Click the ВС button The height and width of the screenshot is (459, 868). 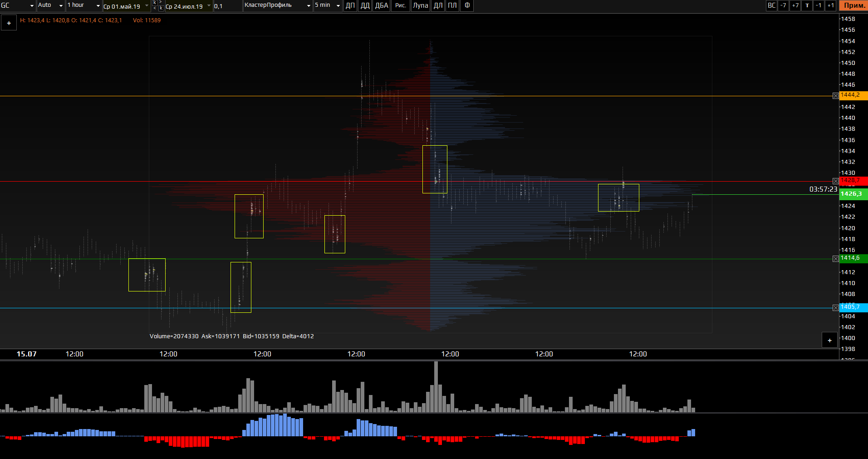(x=771, y=5)
